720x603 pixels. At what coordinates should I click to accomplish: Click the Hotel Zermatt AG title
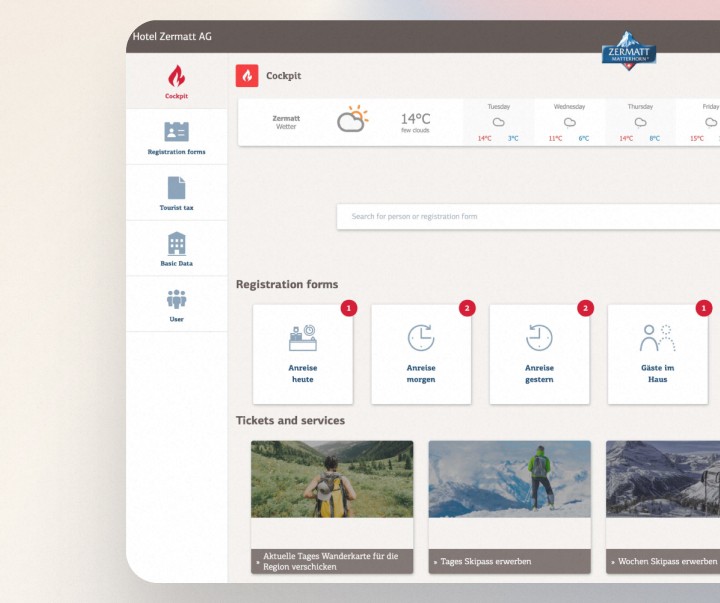tap(172, 36)
